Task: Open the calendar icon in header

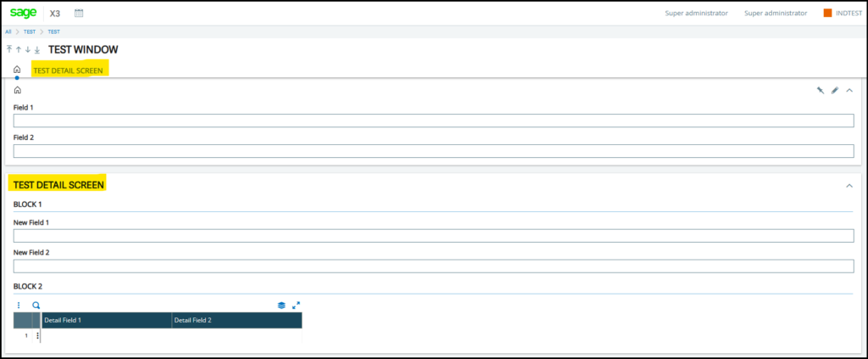Action: (79, 14)
